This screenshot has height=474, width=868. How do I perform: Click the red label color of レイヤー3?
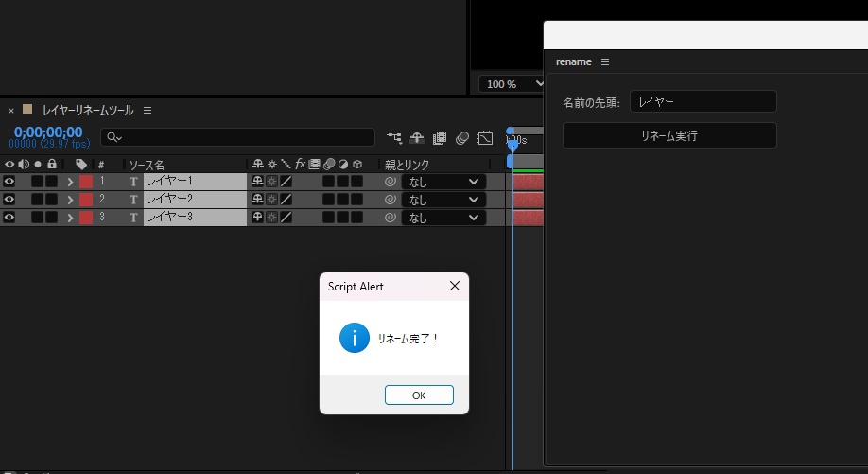pos(86,218)
